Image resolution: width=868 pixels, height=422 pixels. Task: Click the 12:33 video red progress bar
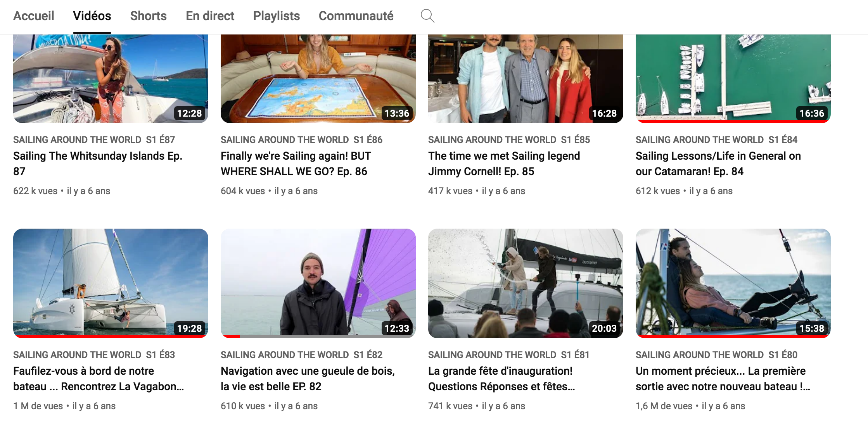click(x=231, y=336)
